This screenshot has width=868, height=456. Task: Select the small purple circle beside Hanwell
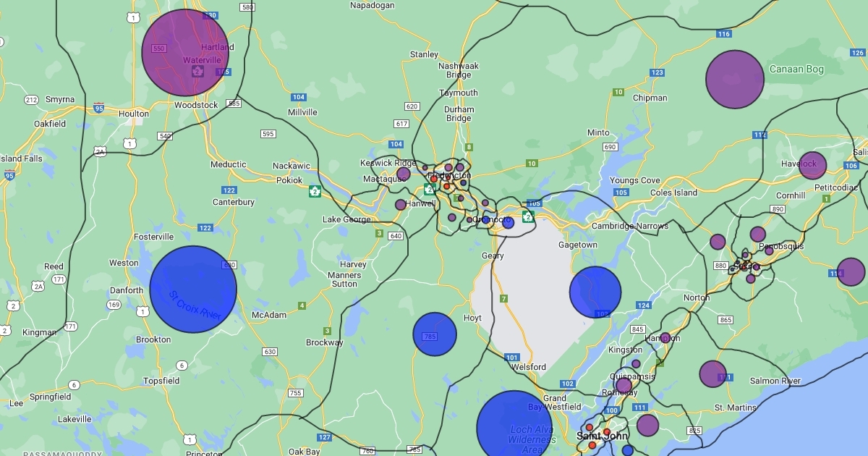coord(401,205)
